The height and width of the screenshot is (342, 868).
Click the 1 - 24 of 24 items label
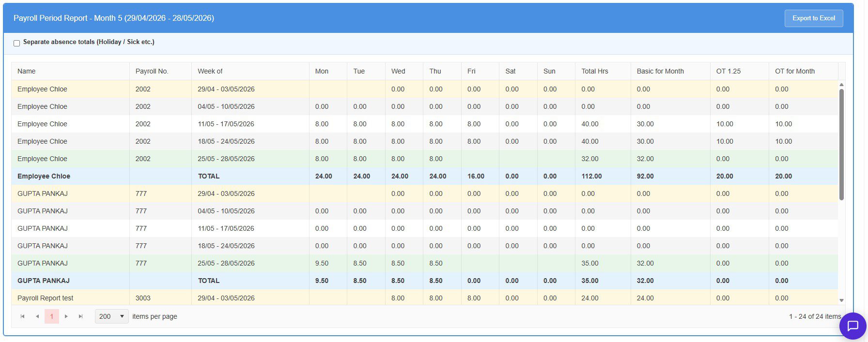point(815,316)
